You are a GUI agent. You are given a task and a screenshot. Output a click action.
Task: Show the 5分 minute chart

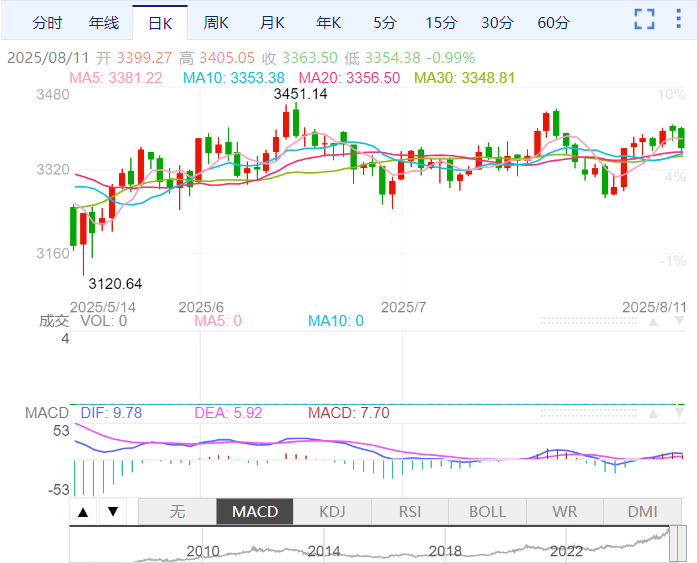384,22
